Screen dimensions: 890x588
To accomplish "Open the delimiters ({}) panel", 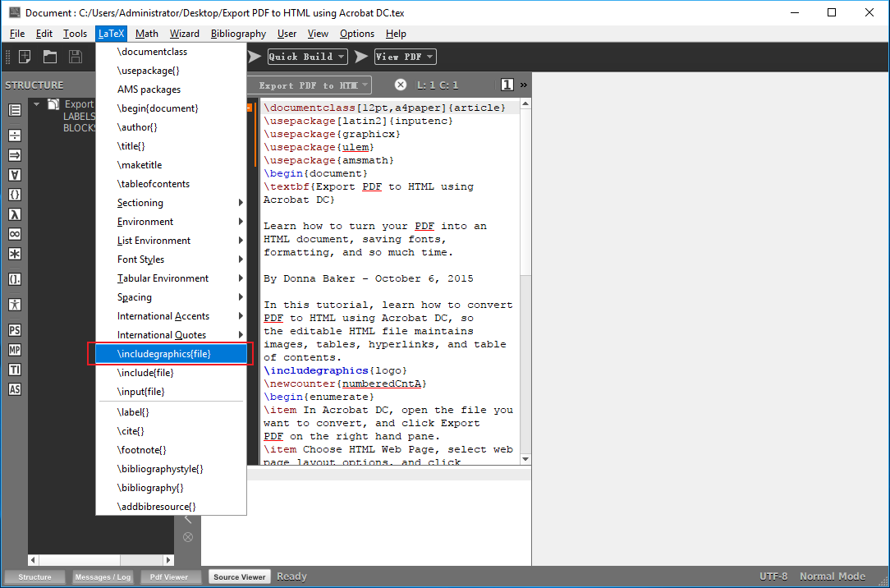I will click(x=15, y=195).
